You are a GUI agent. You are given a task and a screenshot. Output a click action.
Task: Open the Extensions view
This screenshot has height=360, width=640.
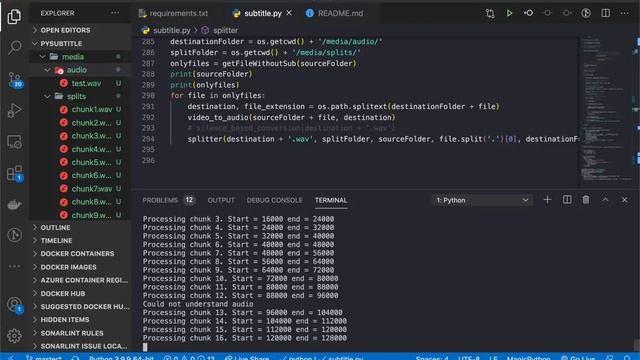pyautogui.click(x=15, y=173)
